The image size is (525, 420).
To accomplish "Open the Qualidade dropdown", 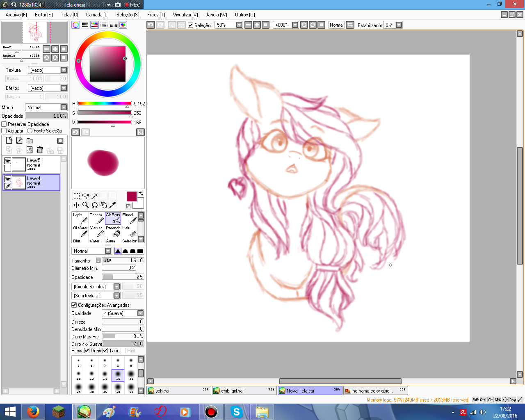I will click(123, 313).
